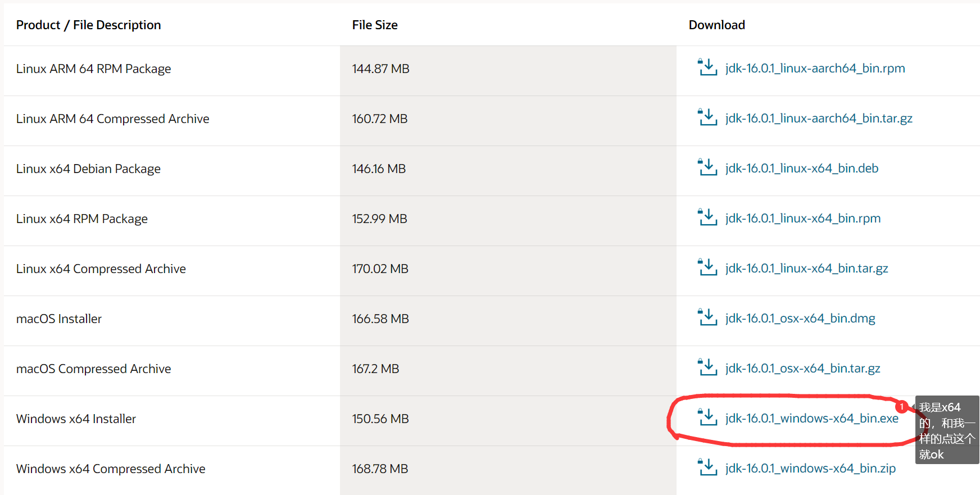
Task: Click download icon beside osx-x64_bin.dmg
Action: pyautogui.click(x=707, y=317)
